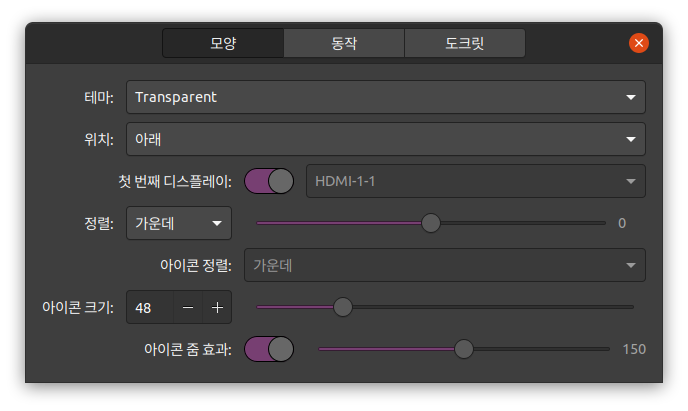The image size is (688, 411).
Task: Close the preferences dialog with the orange X
Action: (x=638, y=43)
